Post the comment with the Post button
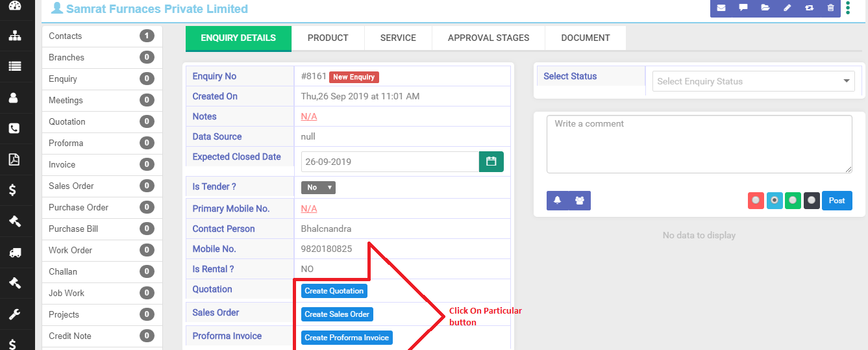Image resolution: width=868 pixels, height=350 pixels. (x=837, y=201)
